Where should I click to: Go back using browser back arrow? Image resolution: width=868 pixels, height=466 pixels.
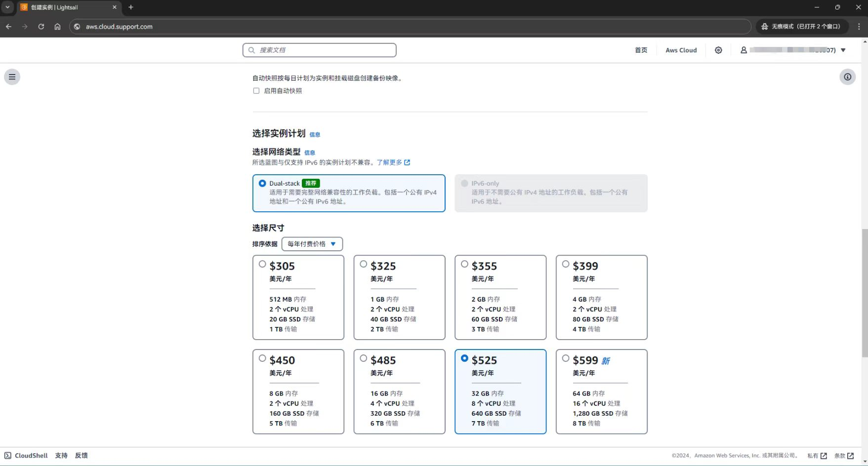click(x=8, y=27)
